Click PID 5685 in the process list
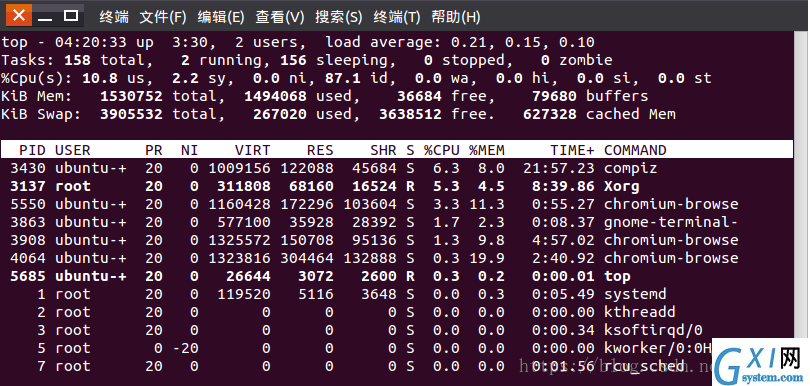 (28, 276)
